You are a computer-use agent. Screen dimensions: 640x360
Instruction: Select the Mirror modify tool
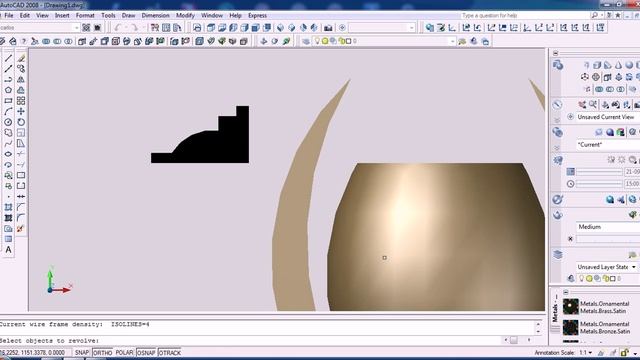21,80
